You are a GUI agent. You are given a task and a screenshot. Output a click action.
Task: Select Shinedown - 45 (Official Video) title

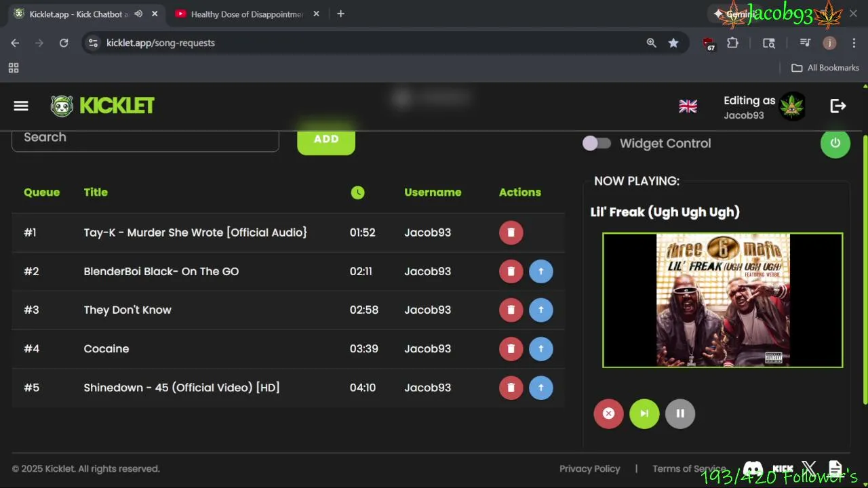(182, 388)
